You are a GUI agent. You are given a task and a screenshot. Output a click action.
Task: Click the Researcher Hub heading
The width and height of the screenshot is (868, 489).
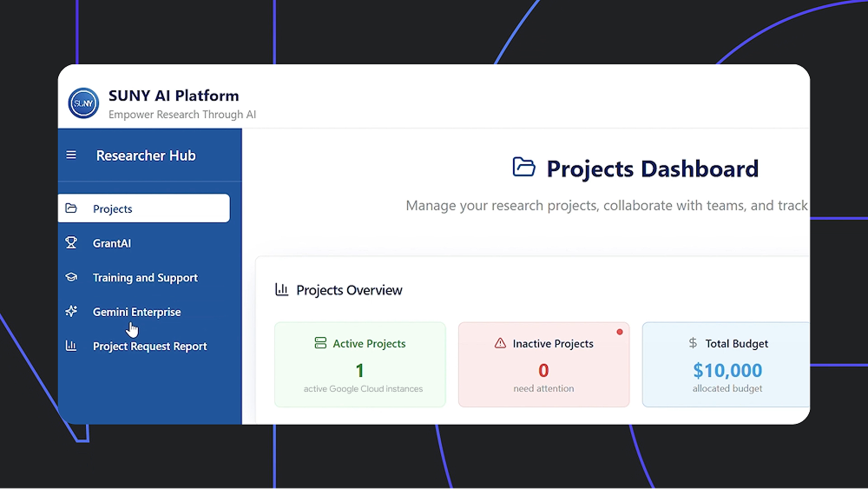(146, 155)
